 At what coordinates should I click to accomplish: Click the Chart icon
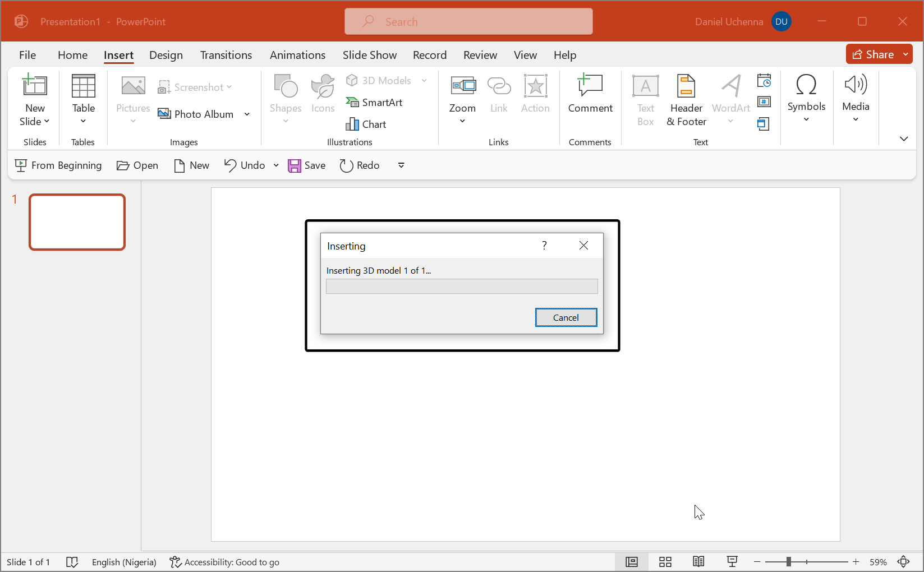[352, 124]
